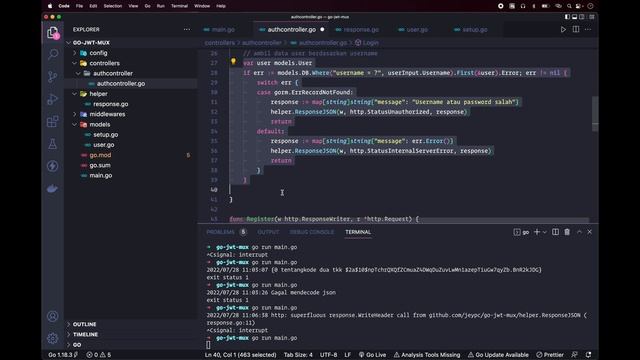Open macOS Spotlight search icon
Viewport: 640px width, 360px height.
569,6
